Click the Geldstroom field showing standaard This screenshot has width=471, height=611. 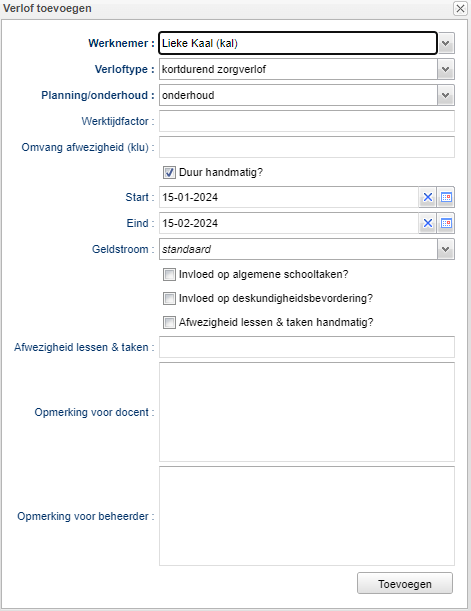pos(298,249)
